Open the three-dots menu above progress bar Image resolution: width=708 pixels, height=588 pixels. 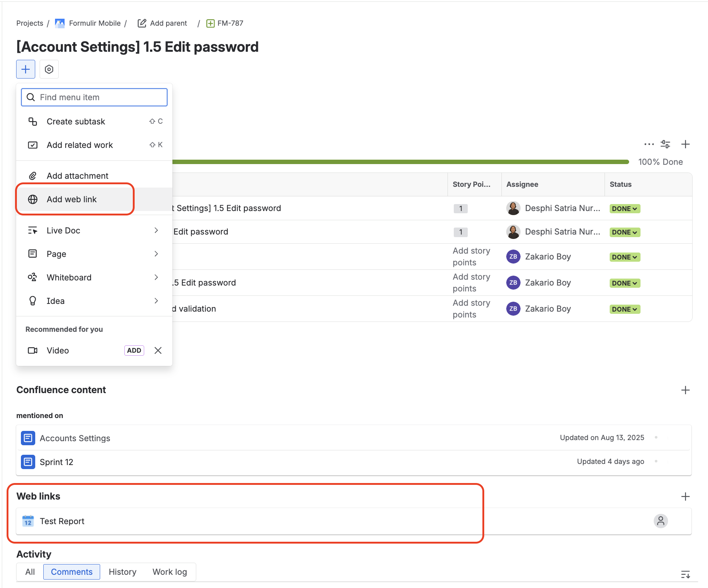(649, 144)
